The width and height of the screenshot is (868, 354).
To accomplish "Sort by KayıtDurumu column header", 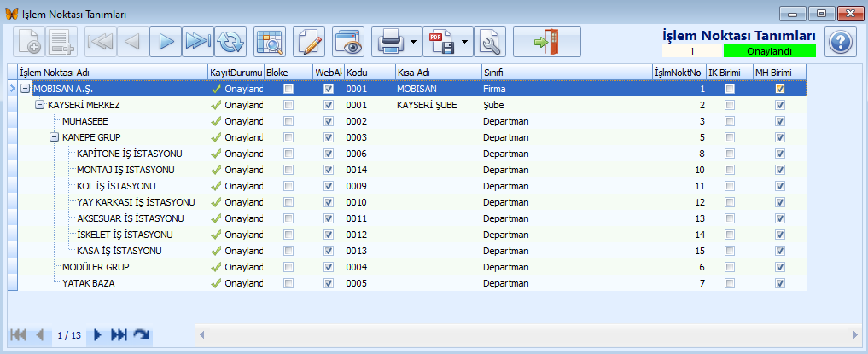I will point(236,73).
